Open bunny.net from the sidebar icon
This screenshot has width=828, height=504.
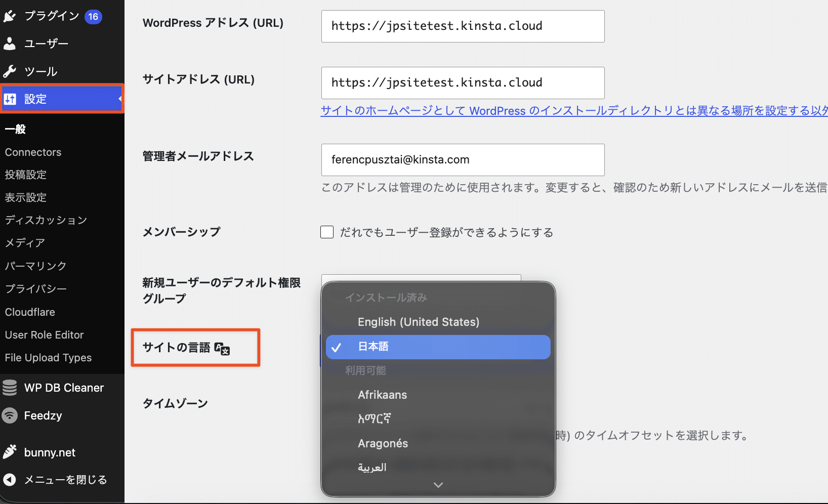[10, 452]
